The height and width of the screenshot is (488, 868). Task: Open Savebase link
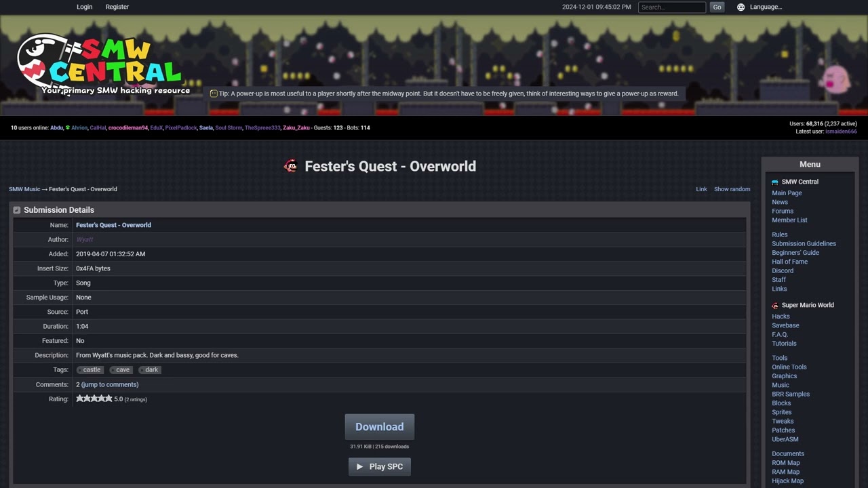[x=785, y=325]
